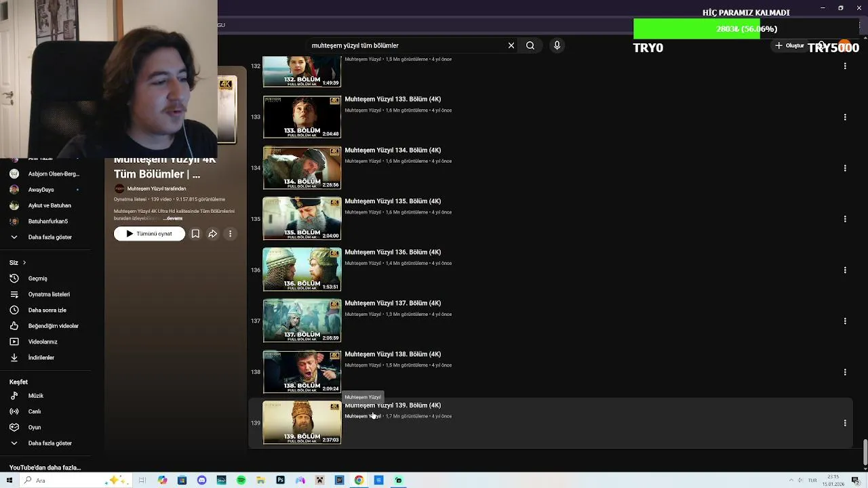Open thumbnail of 133. Bölüm
This screenshot has height=488, width=868.
click(x=302, y=117)
